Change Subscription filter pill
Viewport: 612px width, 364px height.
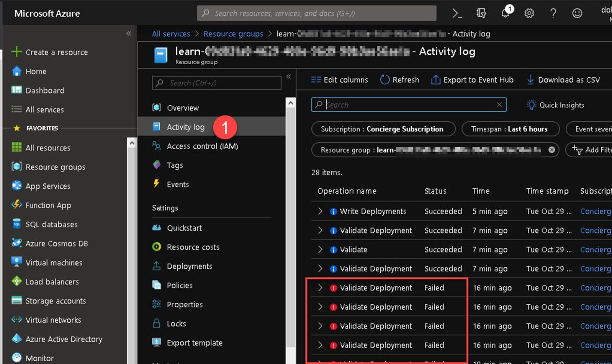click(x=383, y=129)
